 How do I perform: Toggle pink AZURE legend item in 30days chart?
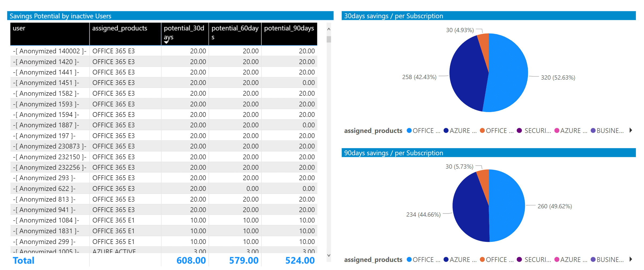571,131
